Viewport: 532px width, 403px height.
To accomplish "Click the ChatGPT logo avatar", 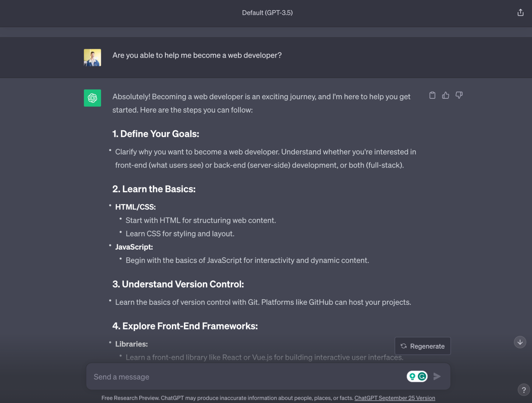I will point(92,98).
